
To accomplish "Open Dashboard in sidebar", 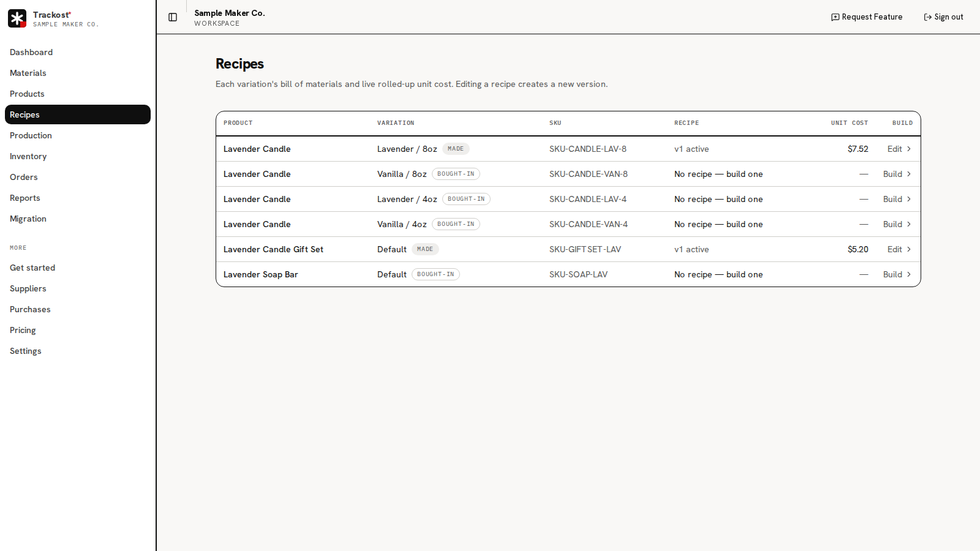I will click(78, 52).
